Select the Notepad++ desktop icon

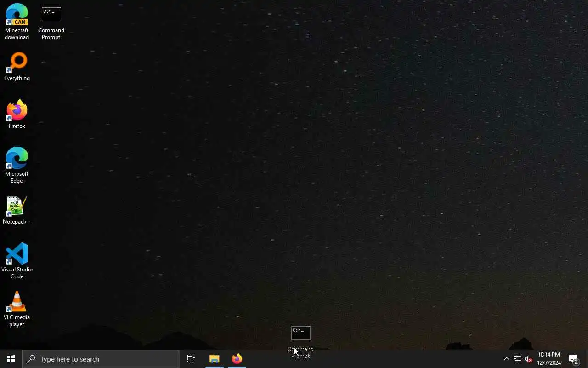click(17, 211)
